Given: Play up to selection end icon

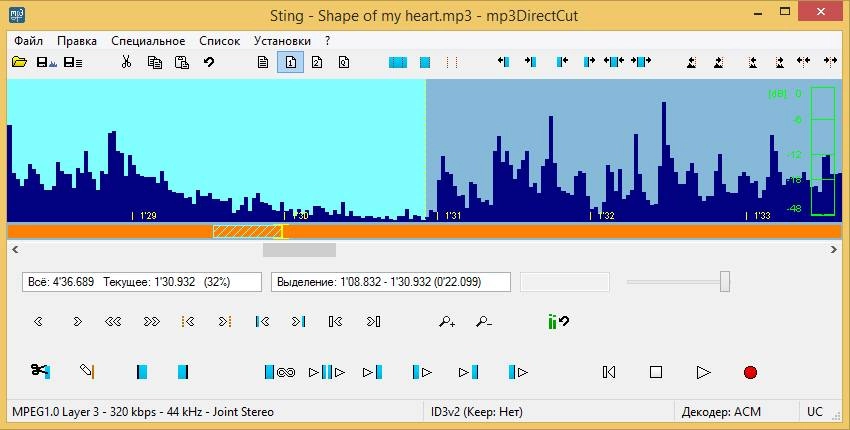Looking at the screenshot, I should 468,372.
